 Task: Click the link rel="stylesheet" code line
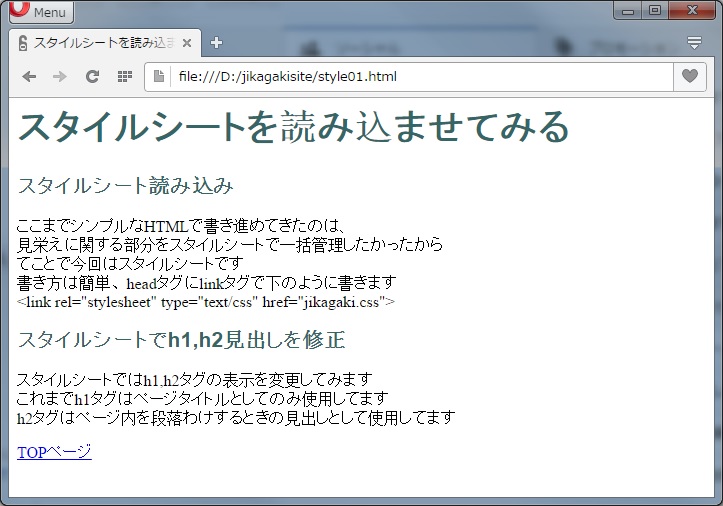(x=206, y=302)
